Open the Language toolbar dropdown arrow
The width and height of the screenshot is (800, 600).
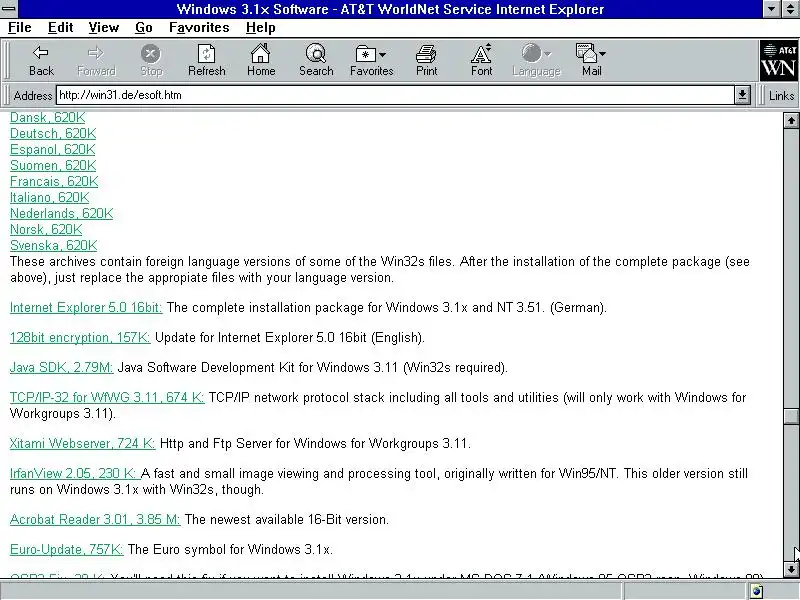pyautogui.click(x=547, y=54)
